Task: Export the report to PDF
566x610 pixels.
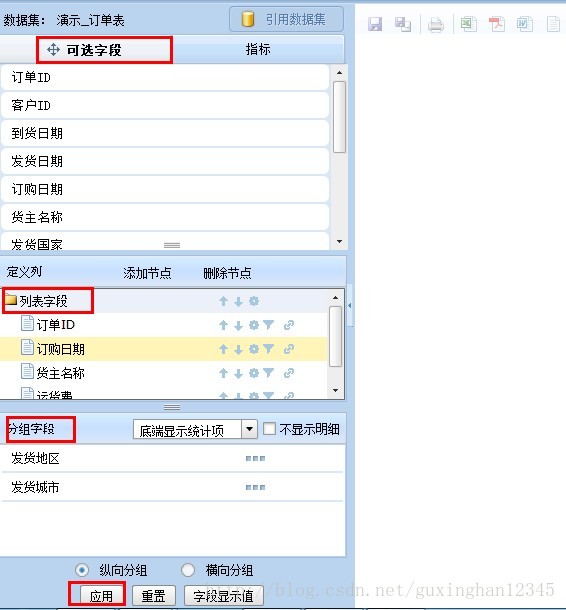Action: (497, 24)
